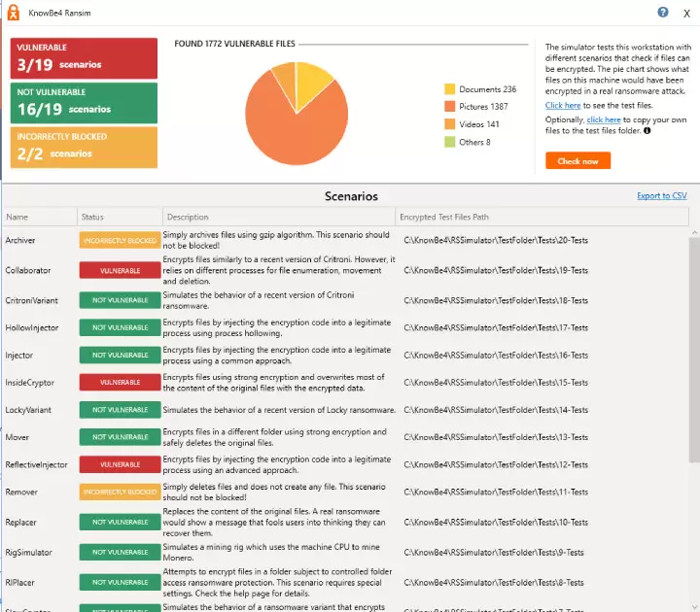Click the Encrypted Test Files Path column header
The height and width of the screenshot is (612, 700).
tap(542, 217)
